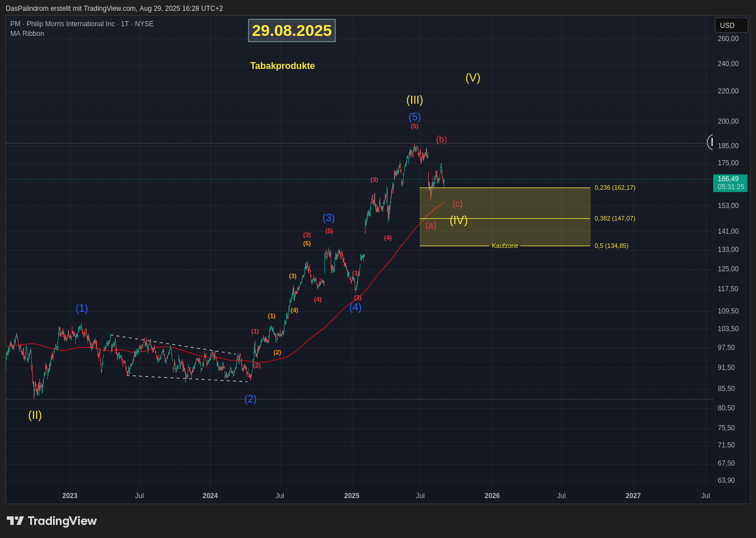Image resolution: width=756 pixels, height=538 pixels.
Task: Select the red (b) wave label
Action: 441,139
